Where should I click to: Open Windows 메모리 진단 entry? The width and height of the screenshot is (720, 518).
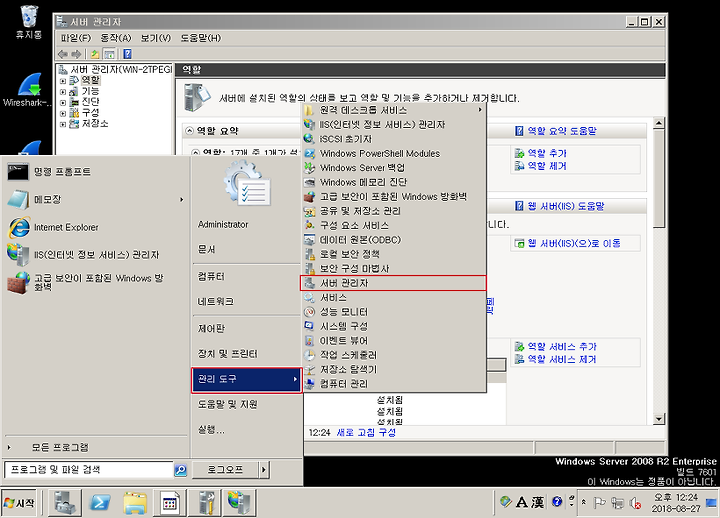pyautogui.click(x=393, y=182)
